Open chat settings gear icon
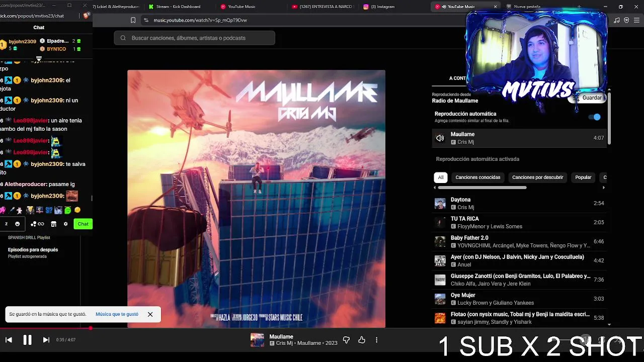 65,224
